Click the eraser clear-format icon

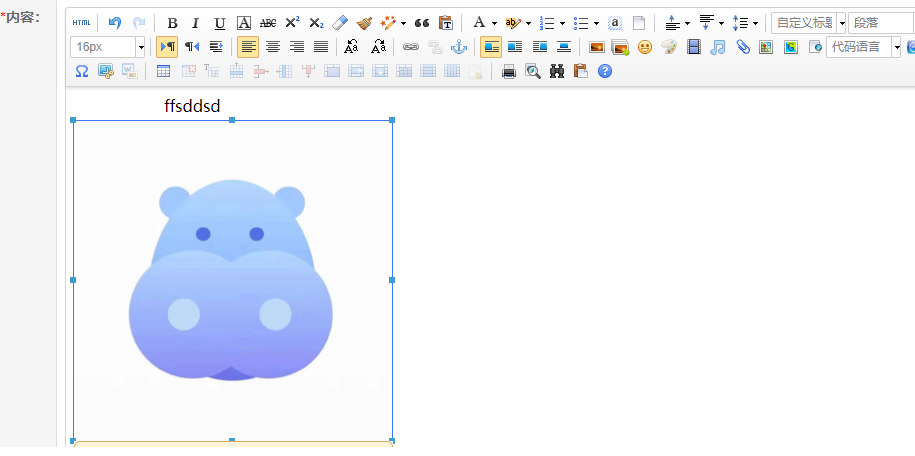pyautogui.click(x=340, y=22)
